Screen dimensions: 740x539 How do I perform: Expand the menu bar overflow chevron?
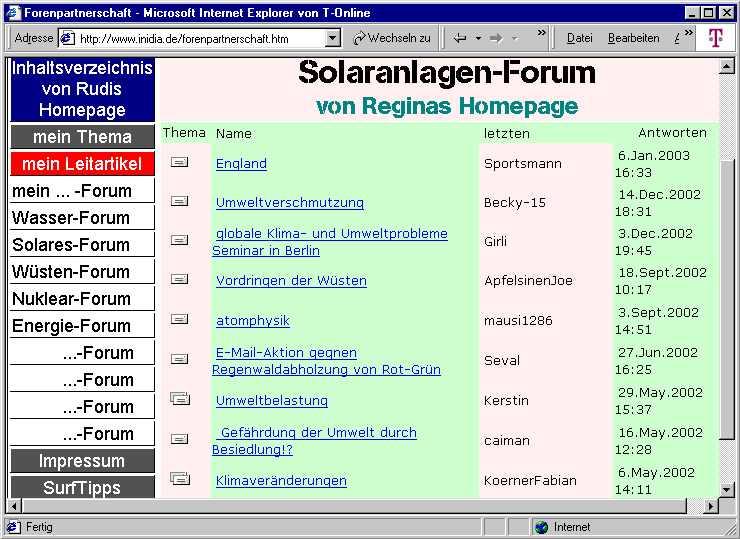coord(689,33)
